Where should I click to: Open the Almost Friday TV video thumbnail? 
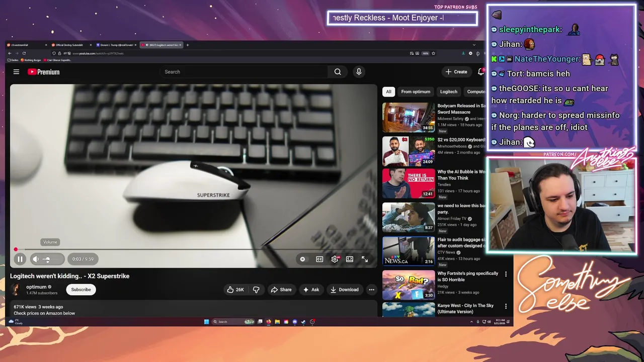click(409, 217)
